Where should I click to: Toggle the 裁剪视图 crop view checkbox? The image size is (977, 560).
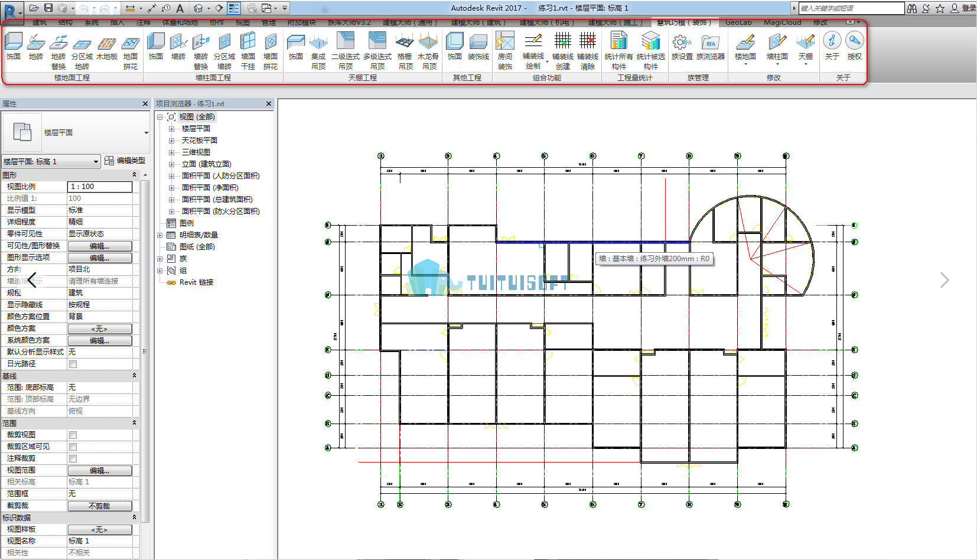point(73,435)
